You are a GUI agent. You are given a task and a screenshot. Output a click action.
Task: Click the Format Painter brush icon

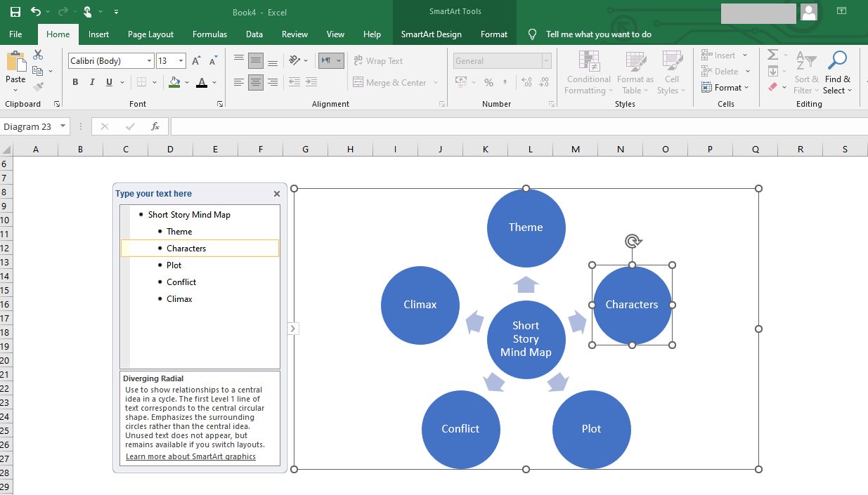point(38,87)
